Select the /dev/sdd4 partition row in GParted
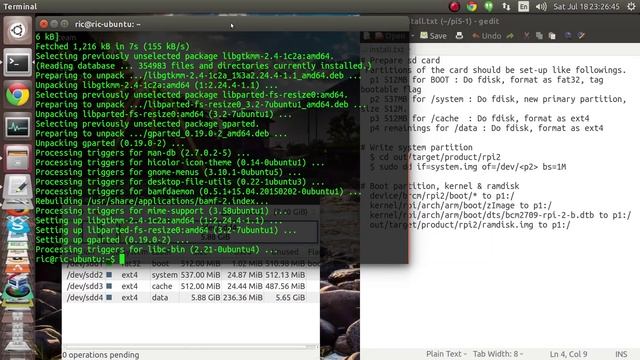640x360 pixels. click(190, 298)
